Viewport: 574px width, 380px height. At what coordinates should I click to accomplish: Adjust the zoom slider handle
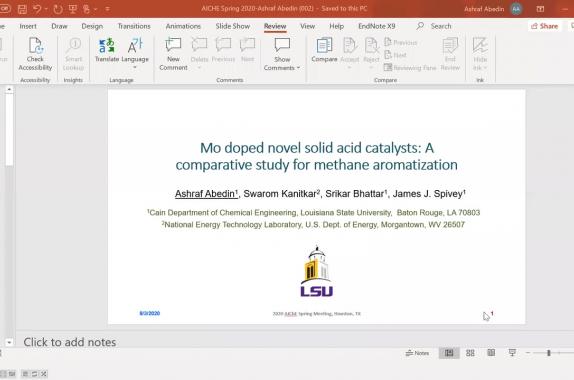pos(548,353)
